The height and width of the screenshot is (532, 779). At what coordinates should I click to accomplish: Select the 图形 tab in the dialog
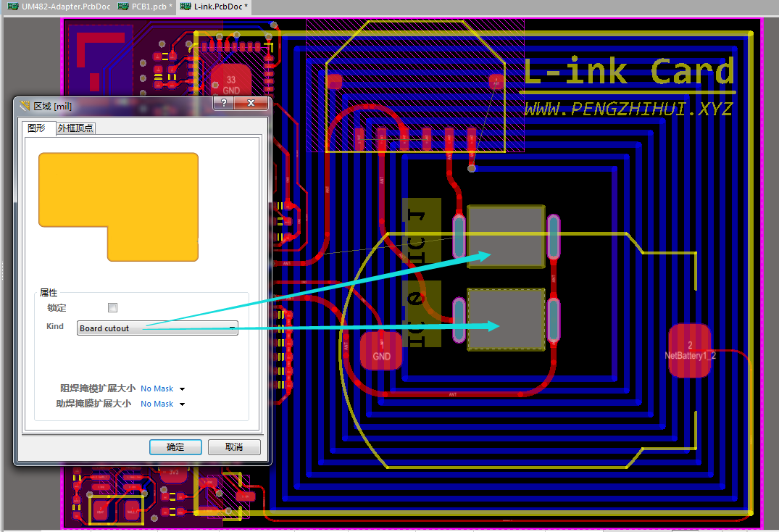36,128
